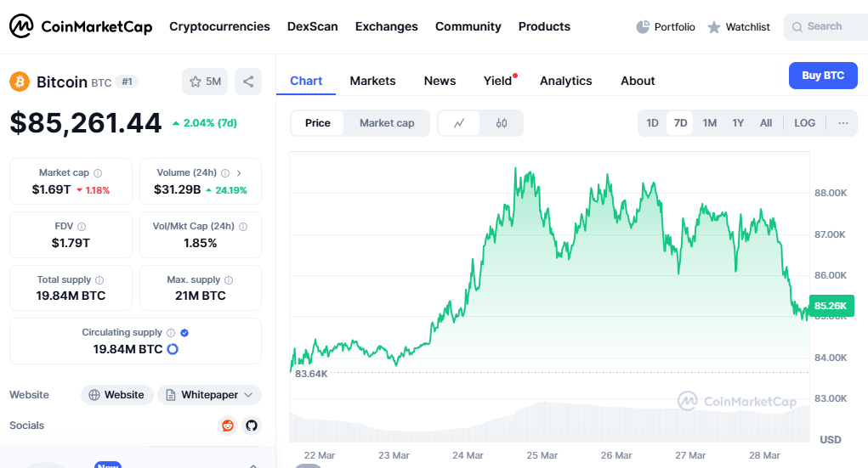Click the share icon next to Bitcoin
Image resolution: width=868 pixels, height=468 pixels.
pyautogui.click(x=248, y=82)
